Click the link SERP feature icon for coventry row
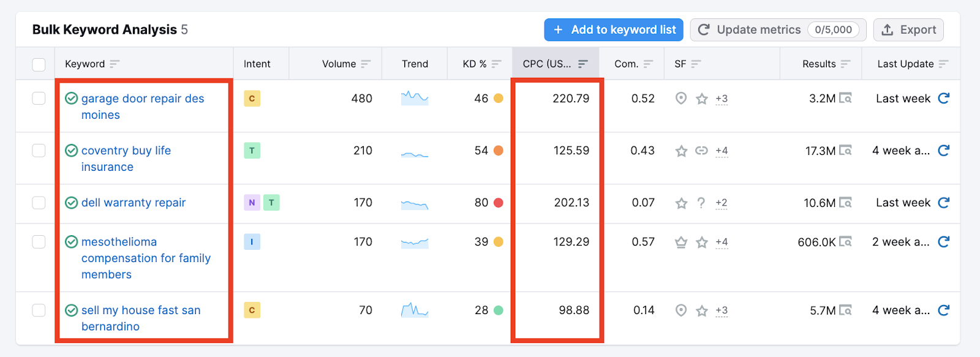Viewport: 980px width, 357px height. point(701,151)
